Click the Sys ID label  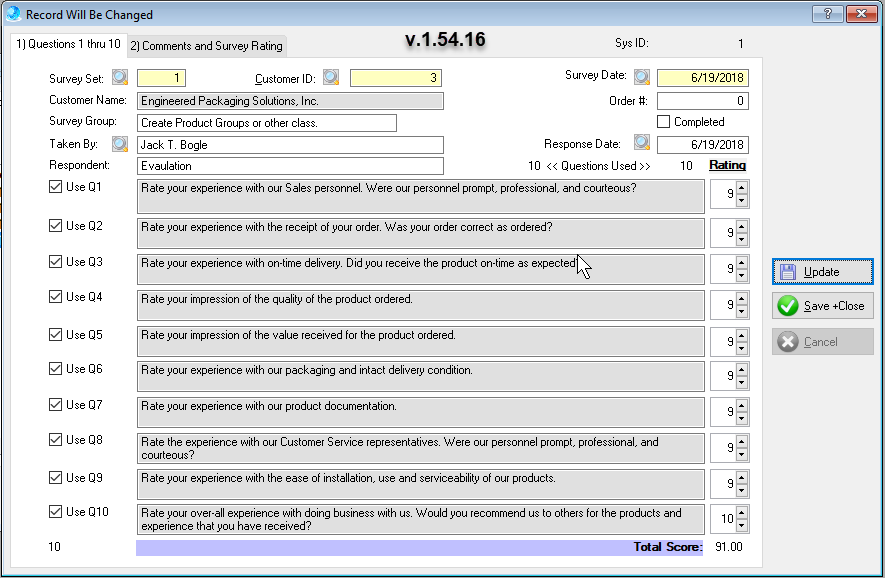pyautogui.click(x=632, y=43)
